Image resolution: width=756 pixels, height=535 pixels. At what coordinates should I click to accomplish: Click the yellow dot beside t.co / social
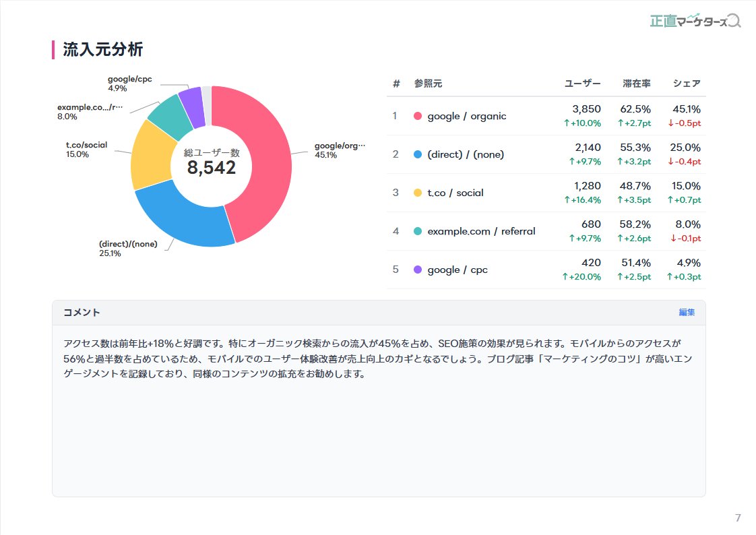click(x=418, y=193)
